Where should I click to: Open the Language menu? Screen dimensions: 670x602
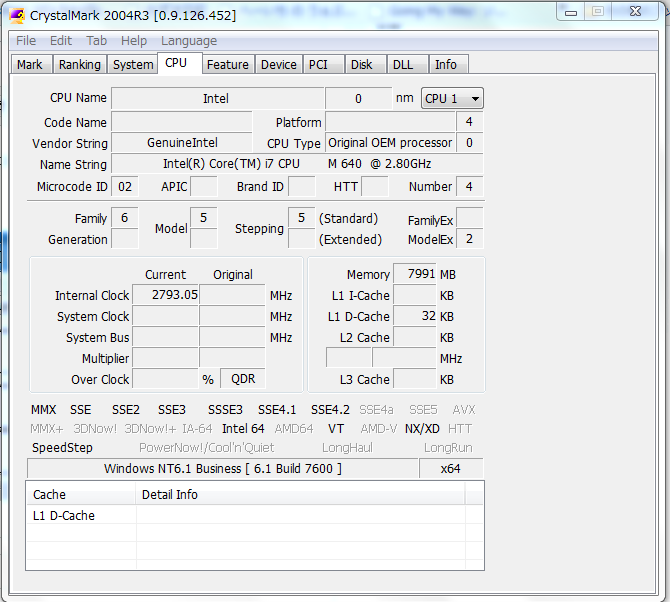[189, 41]
